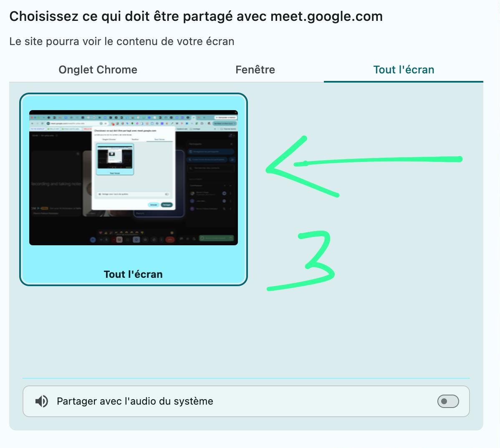The width and height of the screenshot is (500, 448).
Task: Click the speaker icon beside system audio
Action: (x=41, y=401)
